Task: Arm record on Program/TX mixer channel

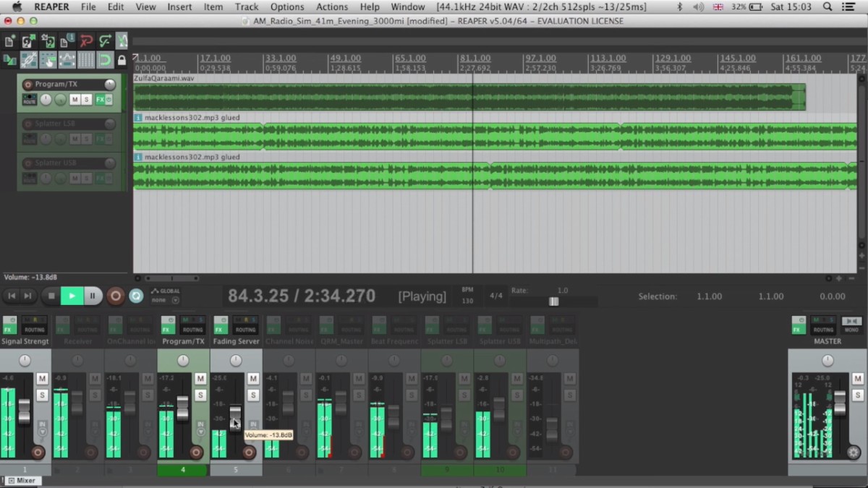Action: tap(195, 453)
